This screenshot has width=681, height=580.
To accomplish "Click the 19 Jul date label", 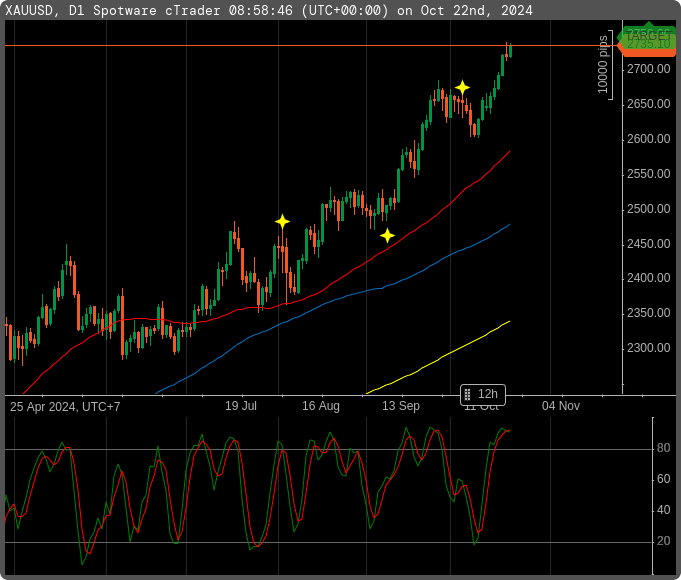I will tap(241, 406).
